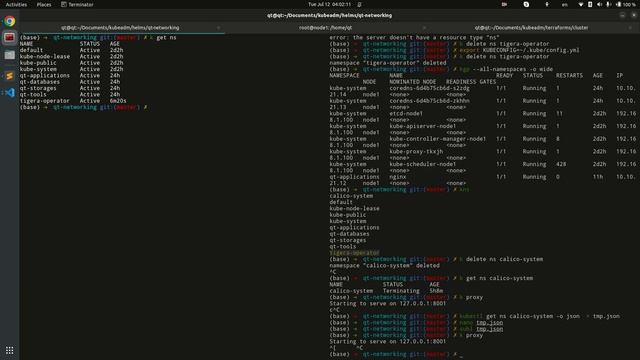Screen dimensions: 640x360
Task: Click the 'nginx' pod name
Action: tap(398, 177)
